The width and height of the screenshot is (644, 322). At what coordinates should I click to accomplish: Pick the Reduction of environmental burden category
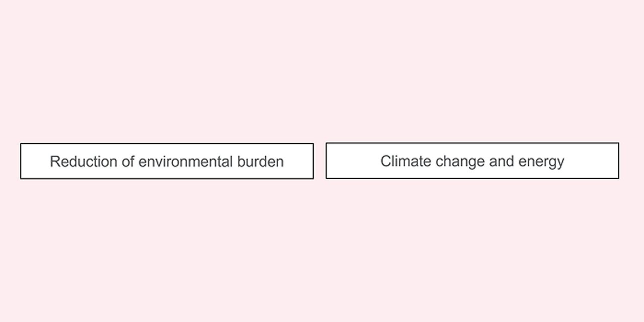[x=167, y=161]
